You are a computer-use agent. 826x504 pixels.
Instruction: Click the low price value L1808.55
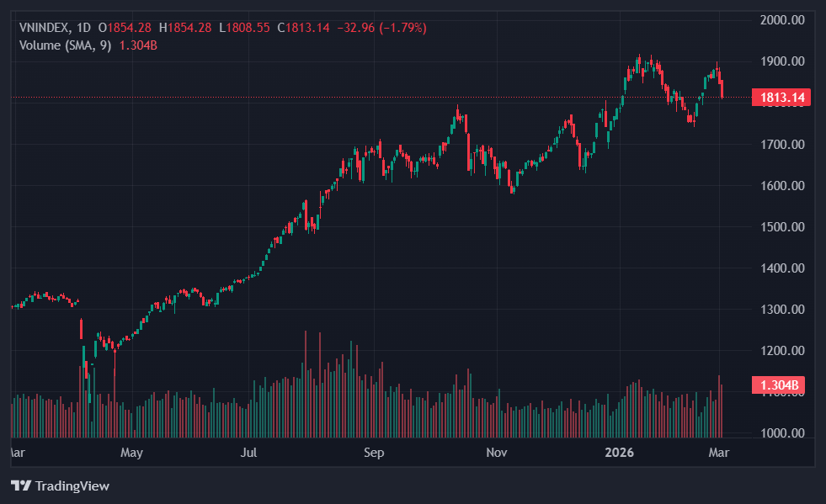[244, 28]
